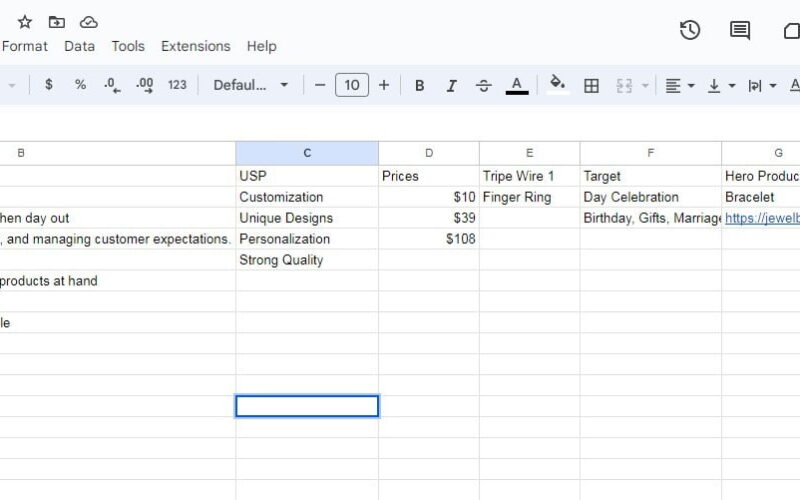Select the Birthday, Gifts, Marriage cell

(651, 218)
